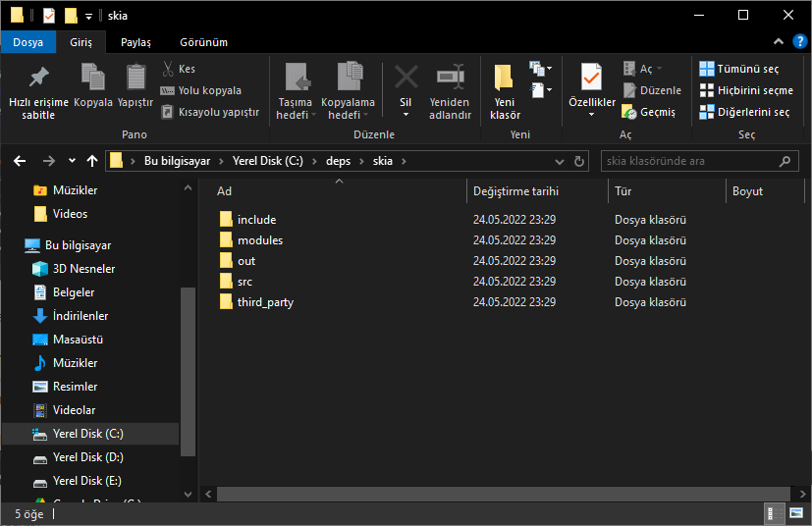This screenshot has height=526, width=812.
Task: Click the Özellikler properties icon
Action: 591,78
